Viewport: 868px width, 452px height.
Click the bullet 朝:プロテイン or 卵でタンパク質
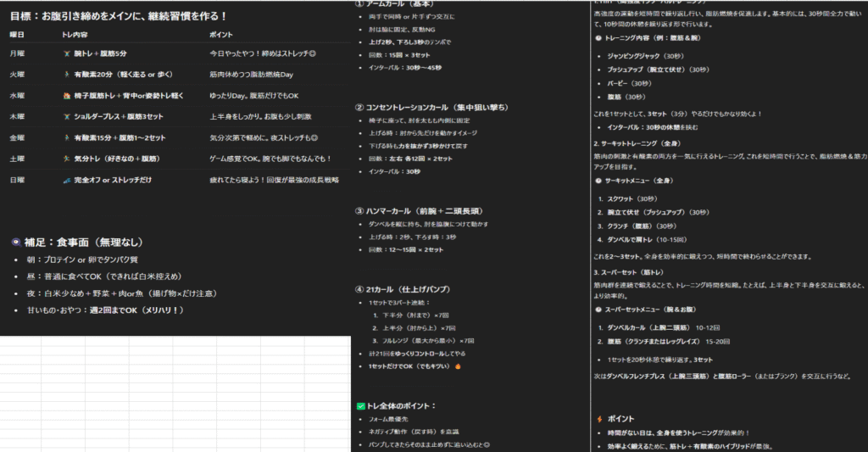[x=82, y=259]
